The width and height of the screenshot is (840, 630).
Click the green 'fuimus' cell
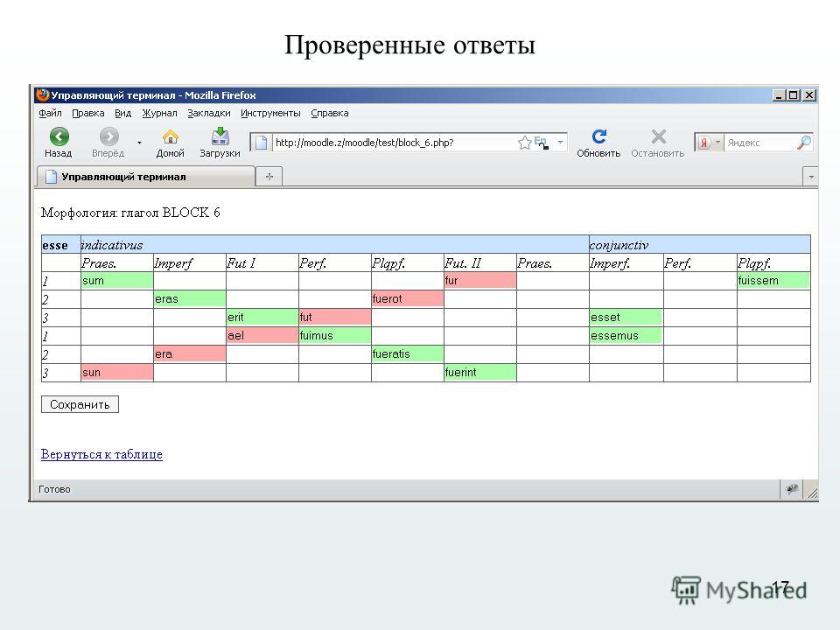coord(335,336)
